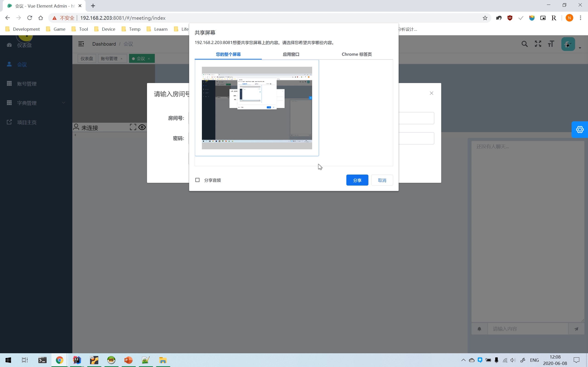
Task: Select the entire screen preview thumbnail
Action: tap(257, 108)
